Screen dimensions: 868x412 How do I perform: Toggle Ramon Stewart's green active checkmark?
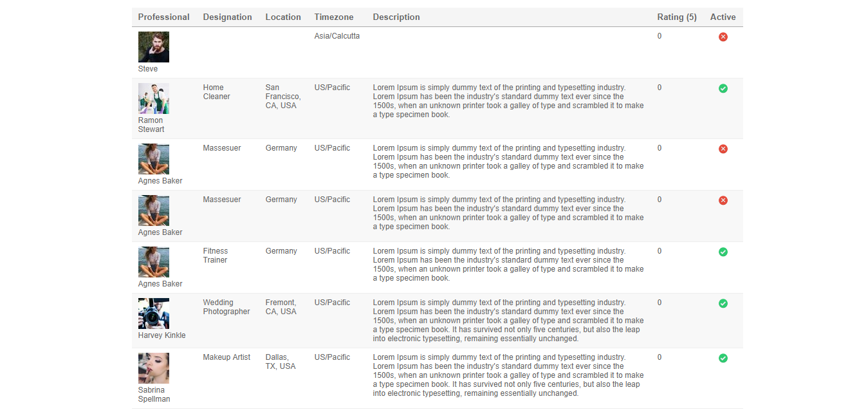(723, 88)
